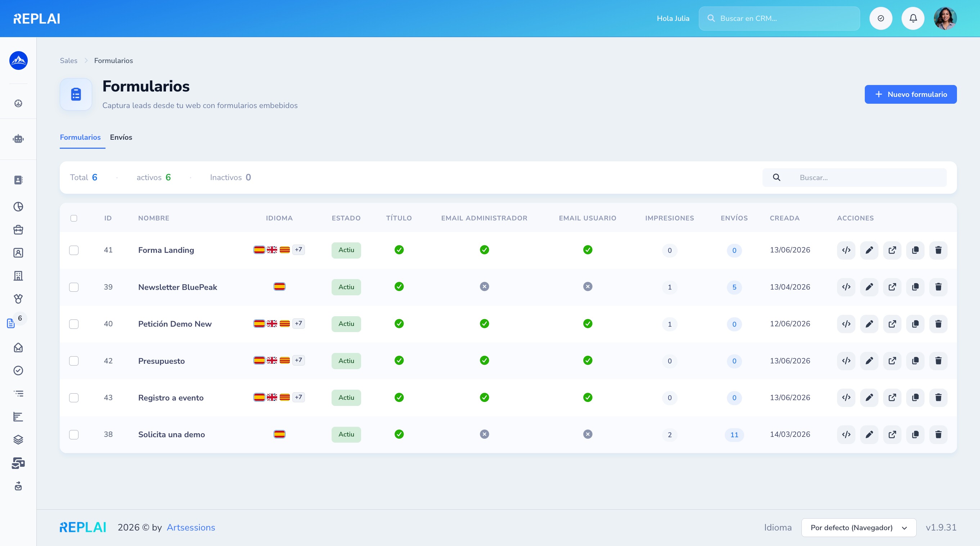The height and width of the screenshot is (546, 980).
Task: Tick the Registro a evento row checkbox
Action: coord(74,398)
